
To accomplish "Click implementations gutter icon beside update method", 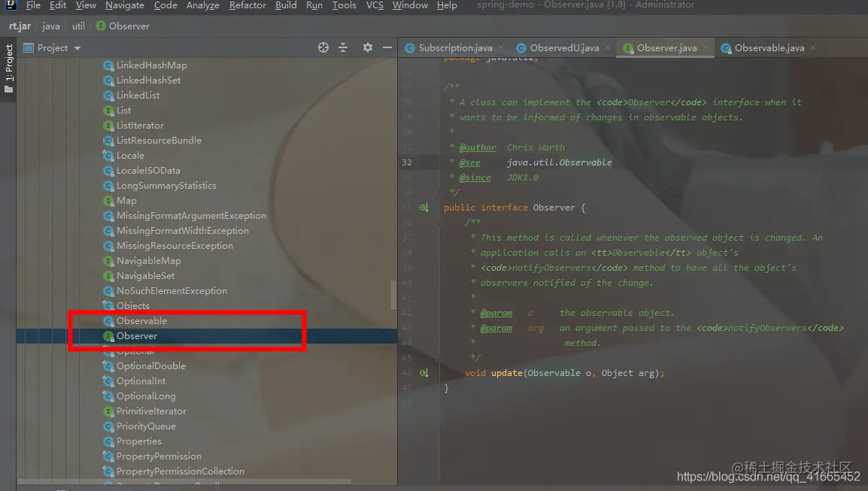I will [423, 373].
